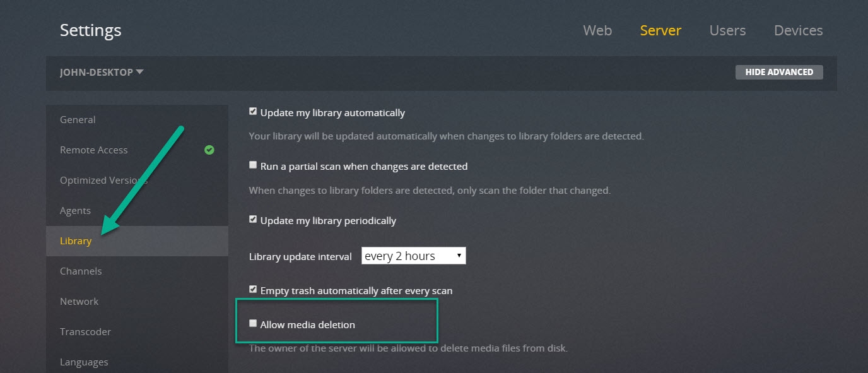This screenshot has height=373, width=868.
Task: Open Transcoder settings section
Action: 85,332
